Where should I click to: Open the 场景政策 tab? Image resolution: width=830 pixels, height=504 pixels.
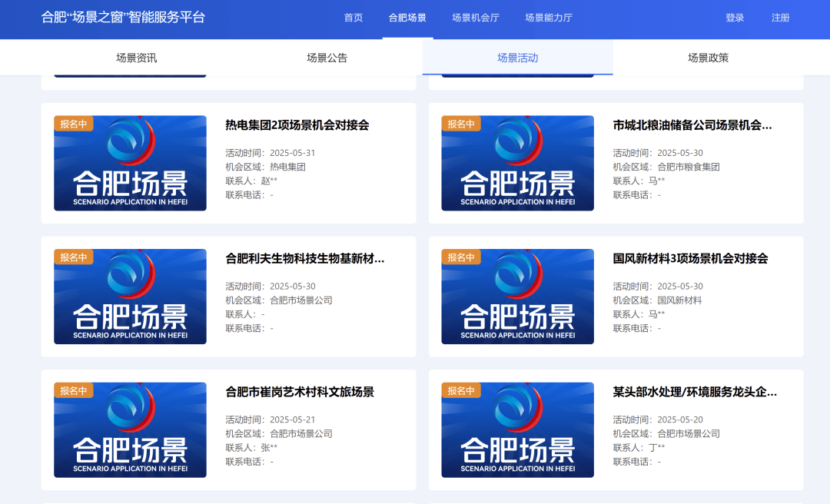tap(708, 58)
